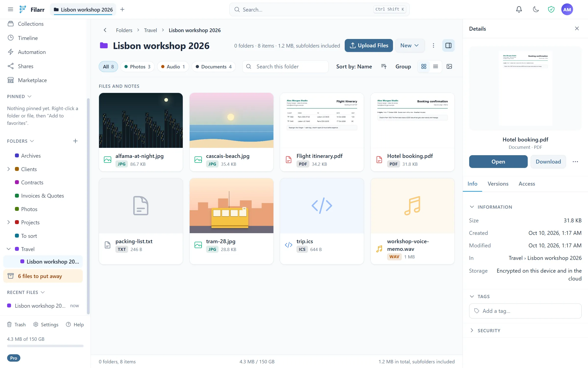Screen dimensions: 588x368
Task: Click the Open button
Action: point(498,162)
